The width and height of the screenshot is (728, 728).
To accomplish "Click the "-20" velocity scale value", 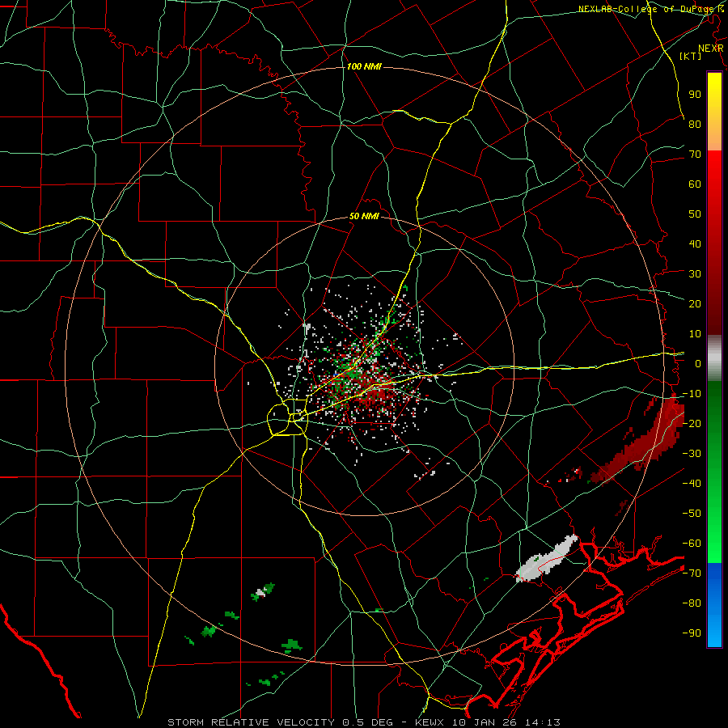I will (692, 423).
